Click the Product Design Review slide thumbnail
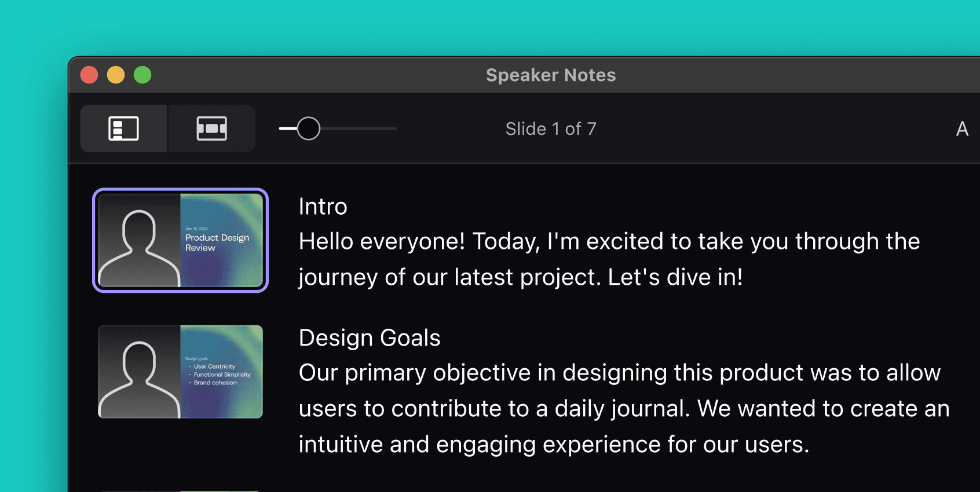The width and height of the screenshot is (980, 492). tap(180, 240)
